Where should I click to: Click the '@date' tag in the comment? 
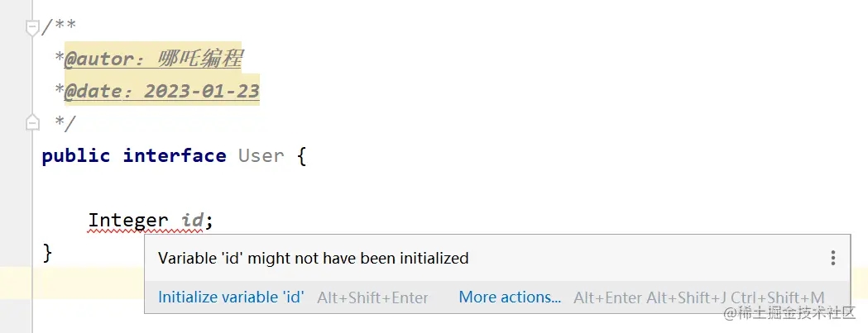pyautogui.click(x=92, y=92)
